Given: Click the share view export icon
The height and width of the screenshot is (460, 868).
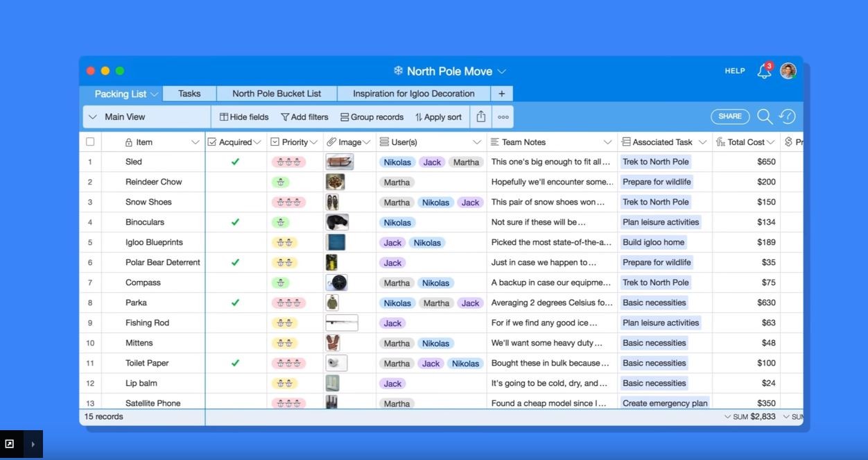Looking at the screenshot, I should pos(480,117).
